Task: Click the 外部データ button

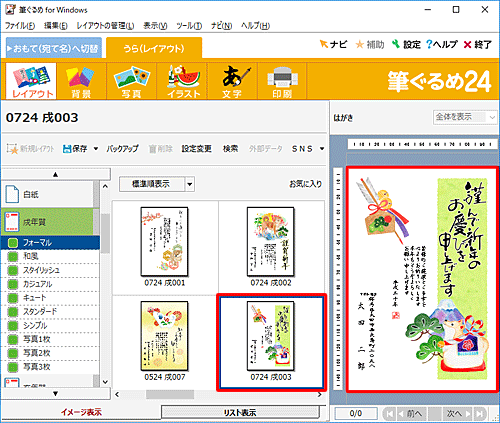Action: pos(266,149)
